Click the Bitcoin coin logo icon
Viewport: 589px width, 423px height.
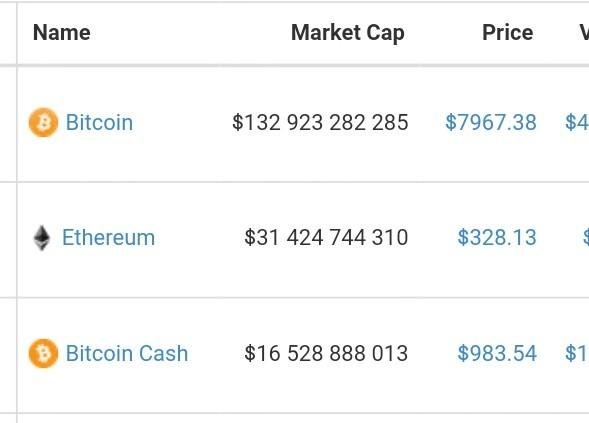pos(44,122)
